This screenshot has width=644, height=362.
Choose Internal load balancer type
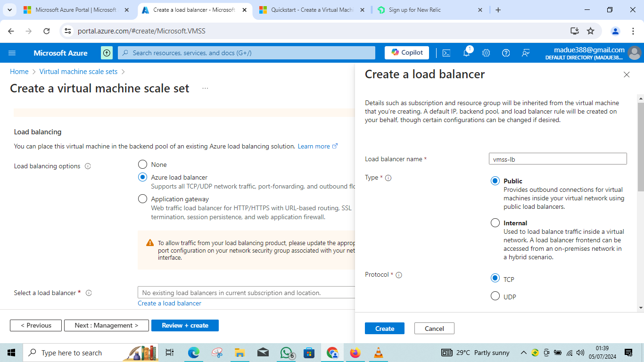(x=495, y=223)
